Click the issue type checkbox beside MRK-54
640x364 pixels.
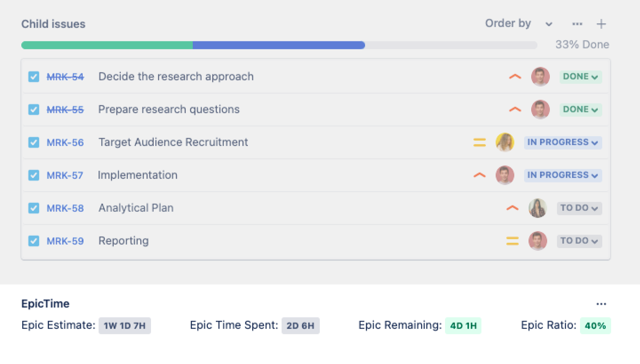pos(34,77)
